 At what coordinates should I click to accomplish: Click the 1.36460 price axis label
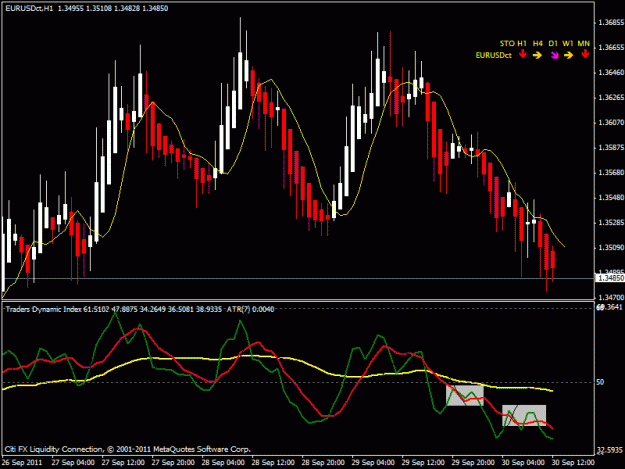(611, 73)
